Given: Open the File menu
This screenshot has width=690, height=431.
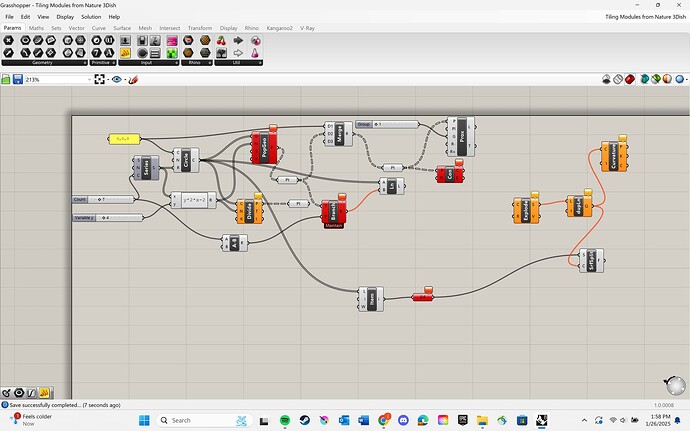Looking at the screenshot, I should (x=9, y=17).
